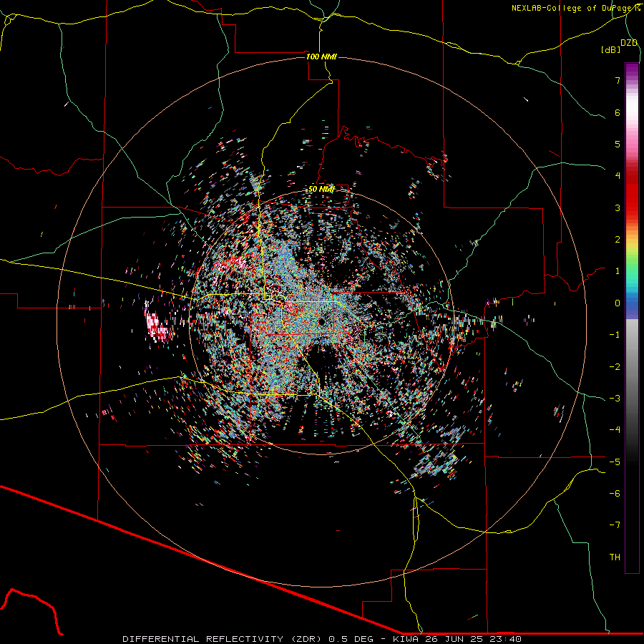Click the -4 value on the scale
The width and height of the screenshot is (644, 644).
click(x=615, y=430)
